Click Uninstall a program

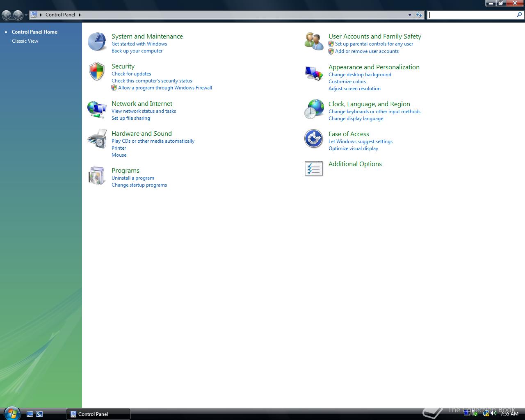pyautogui.click(x=133, y=178)
